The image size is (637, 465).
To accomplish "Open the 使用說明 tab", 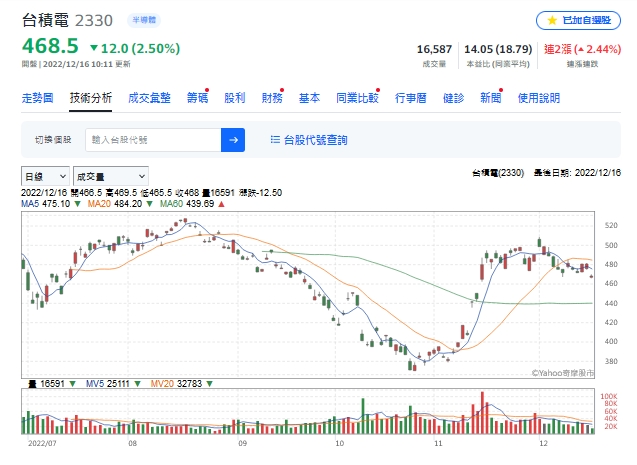I will pyautogui.click(x=539, y=98).
